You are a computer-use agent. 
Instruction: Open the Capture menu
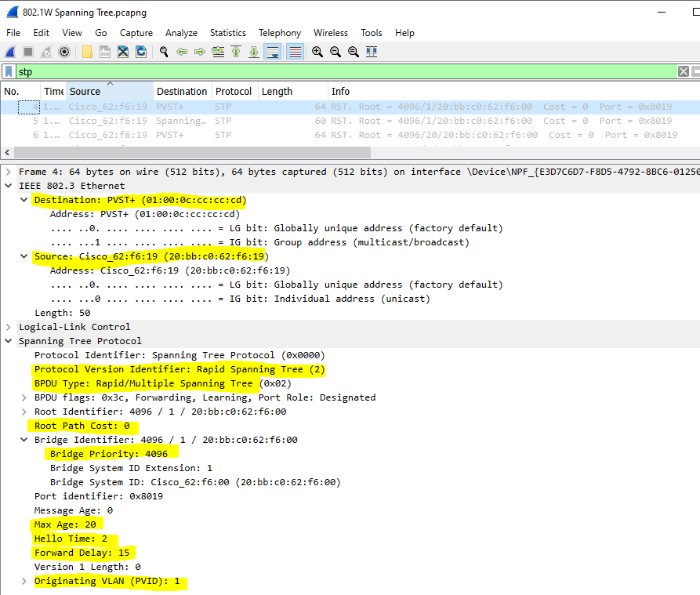click(x=136, y=33)
